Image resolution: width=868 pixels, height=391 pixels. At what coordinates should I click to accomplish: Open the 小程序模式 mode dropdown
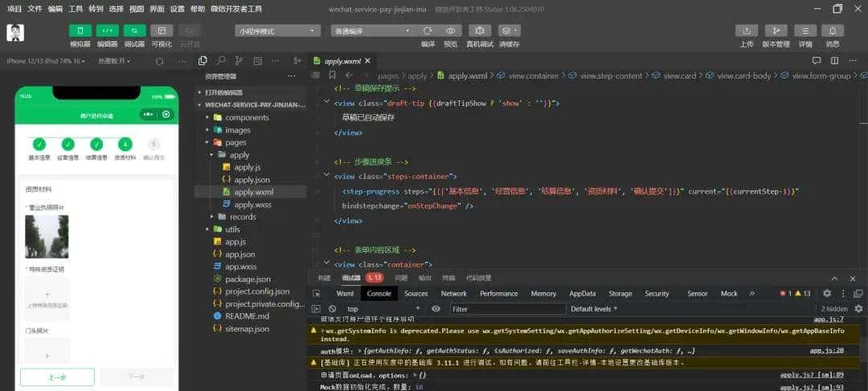[x=277, y=31]
